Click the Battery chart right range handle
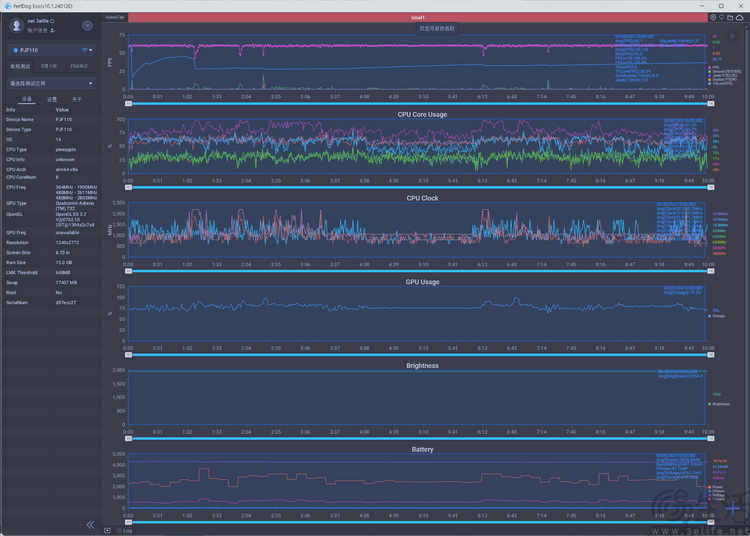This screenshot has height=536, width=750. coord(711,522)
